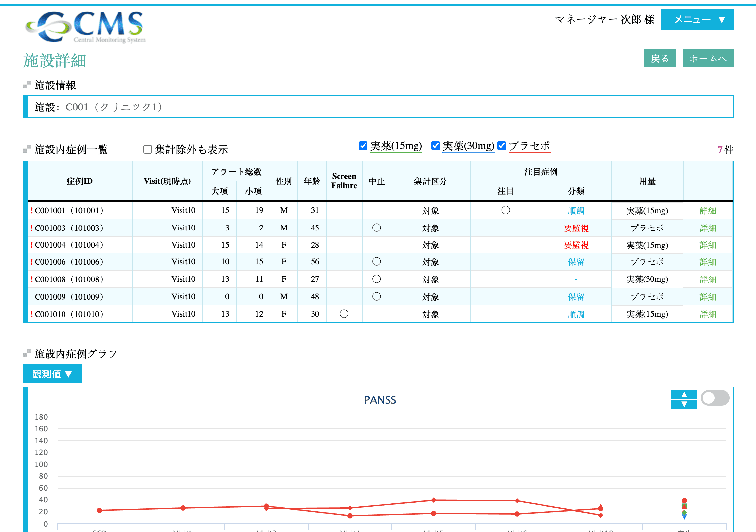Open 詳細 for case C001004
Image resolution: width=756 pixels, height=532 pixels.
(x=708, y=245)
